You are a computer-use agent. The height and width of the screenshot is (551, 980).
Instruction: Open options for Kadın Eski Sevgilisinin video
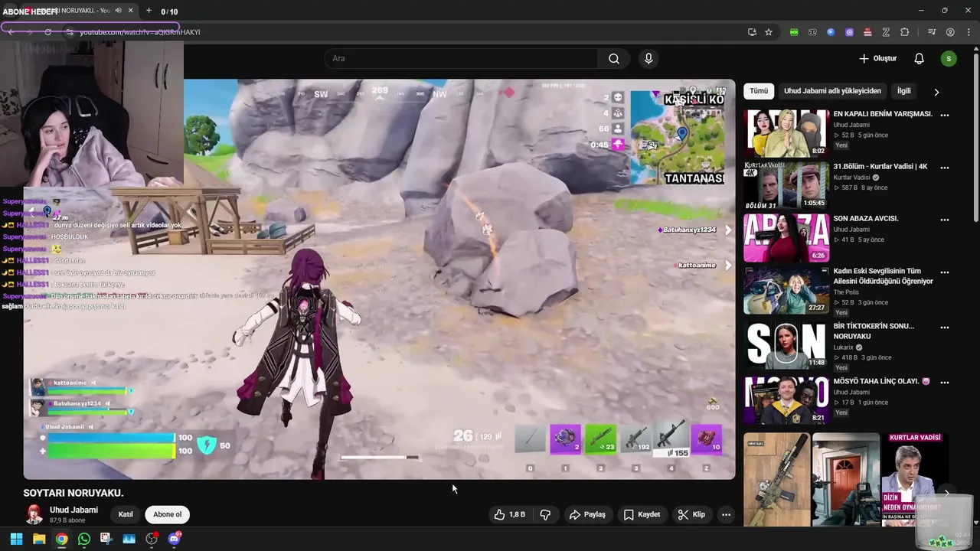945,272
